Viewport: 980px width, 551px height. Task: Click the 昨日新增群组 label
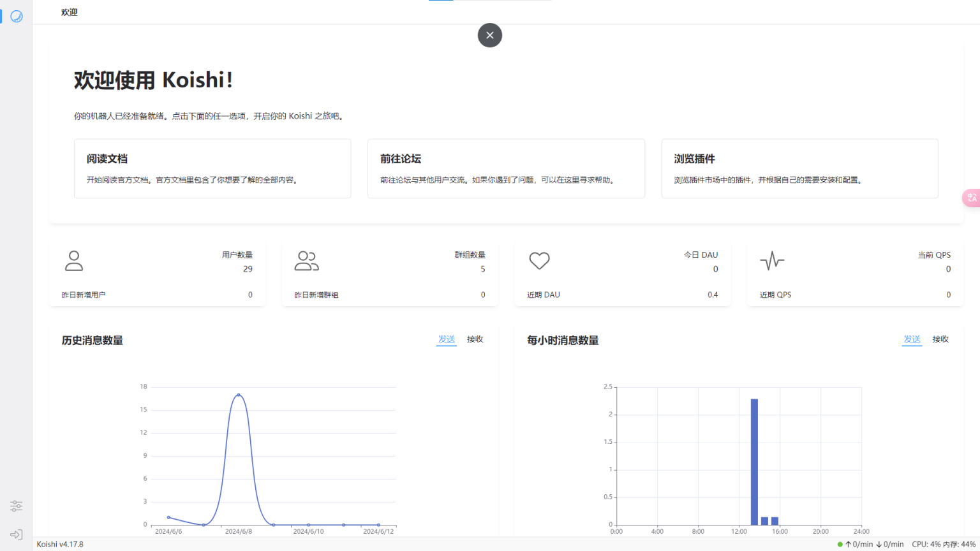pyautogui.click(x=316, y=295)
